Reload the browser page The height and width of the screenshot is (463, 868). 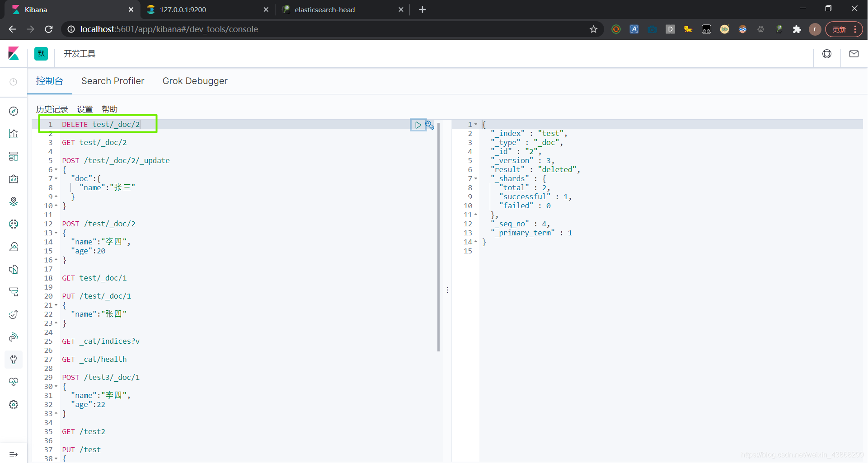[49, 29]
